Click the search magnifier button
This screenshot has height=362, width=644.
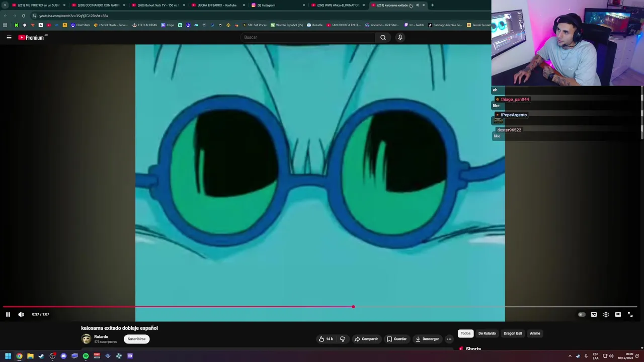pyautogui.click(x=383, y=37)
